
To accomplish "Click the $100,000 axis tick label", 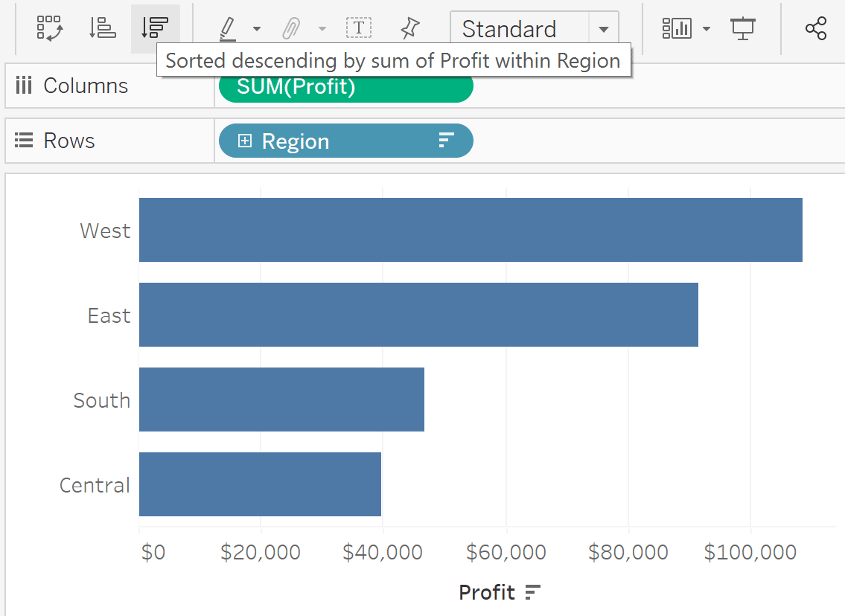I will (x=750, y=553).
